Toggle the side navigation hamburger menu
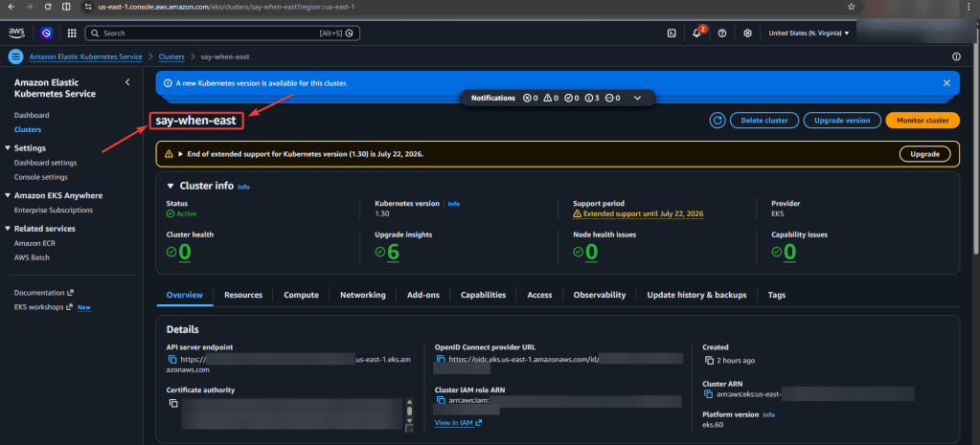This screenshot has width=980, height=445. coord(15,56)
